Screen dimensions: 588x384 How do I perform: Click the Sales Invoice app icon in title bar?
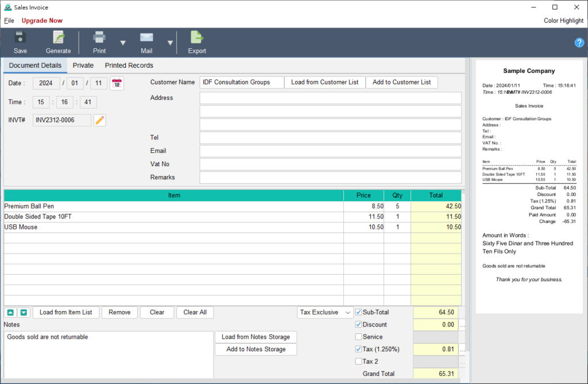coord(7,7)
